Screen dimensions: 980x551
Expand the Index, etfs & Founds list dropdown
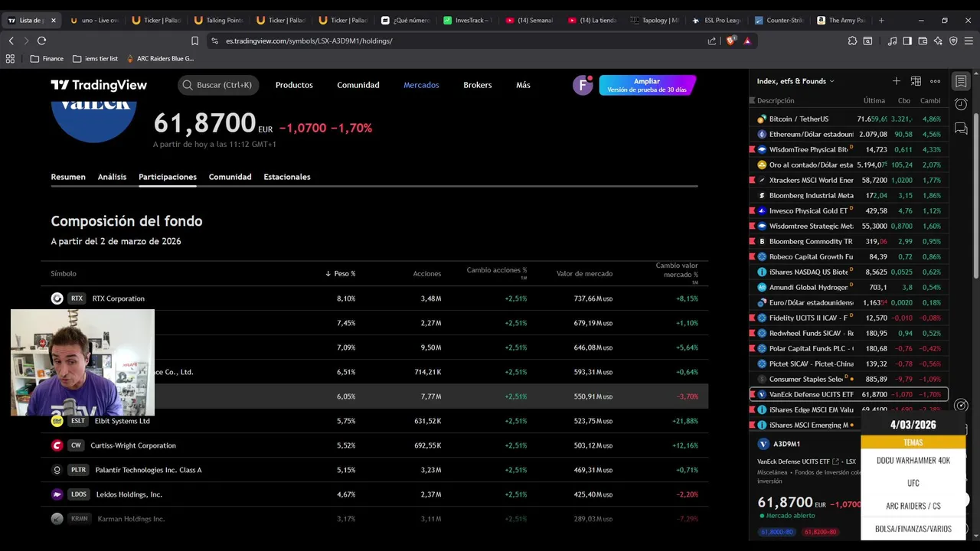795,81
